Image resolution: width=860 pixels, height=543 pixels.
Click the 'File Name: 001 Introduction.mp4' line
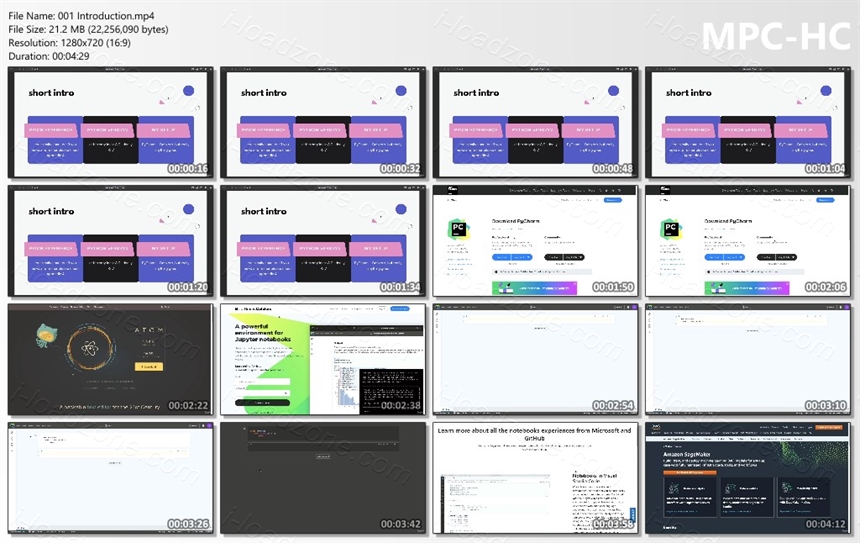[x=81, y=16]
